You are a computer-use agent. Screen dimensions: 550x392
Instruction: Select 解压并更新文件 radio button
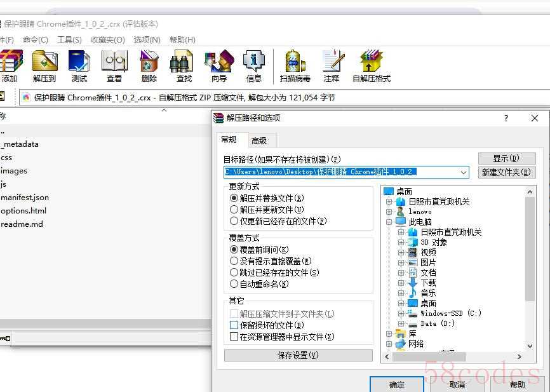pyautogui.click(x=234, y=210)
